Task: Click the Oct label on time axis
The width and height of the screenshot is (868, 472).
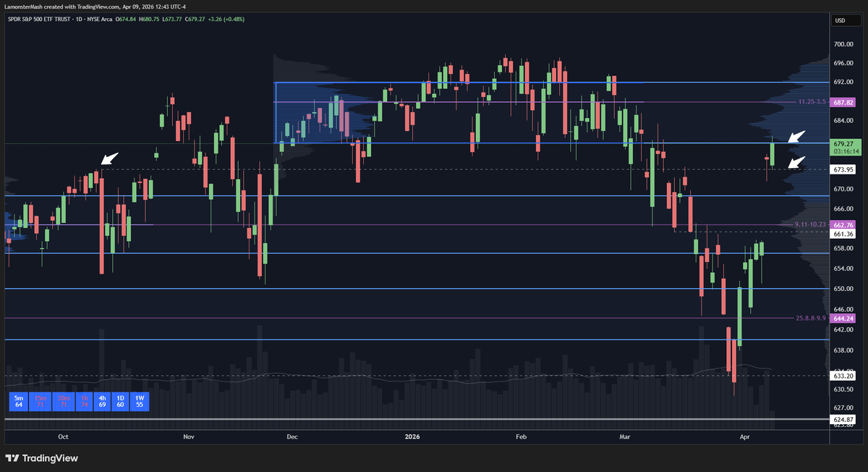Action: [63, 437]
